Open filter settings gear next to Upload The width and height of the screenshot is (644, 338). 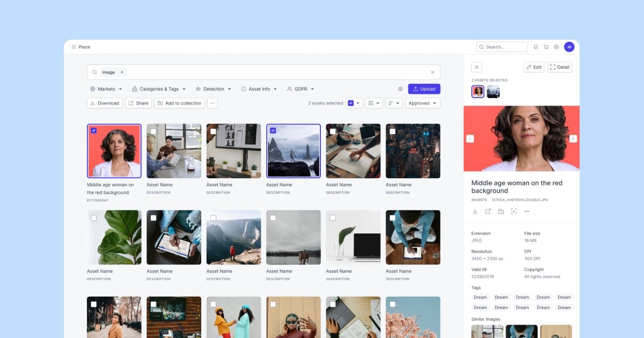point(400,89)
